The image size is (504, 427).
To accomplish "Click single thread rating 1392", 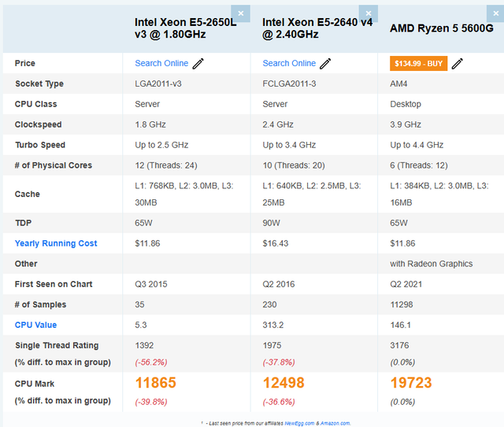I will pyautogui.click(x=144, y=345).
